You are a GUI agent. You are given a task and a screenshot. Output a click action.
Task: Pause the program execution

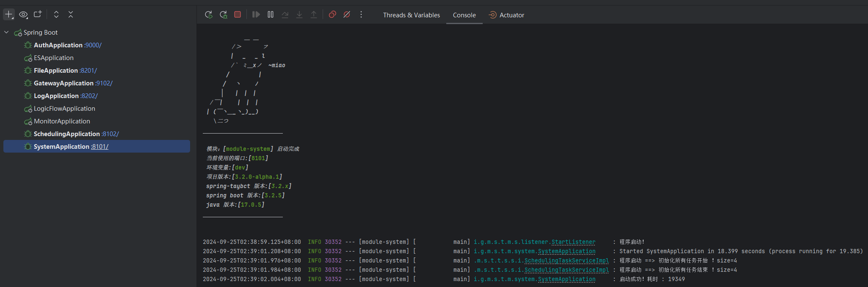[271, 14]
